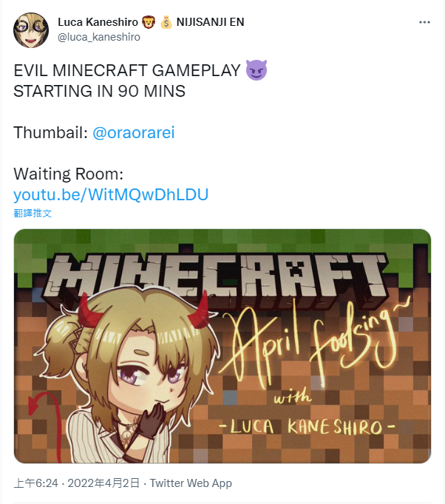Click the MINECRAFT logo in the image
The width and height of the screenshot is (445, 504).
(216, 276)
